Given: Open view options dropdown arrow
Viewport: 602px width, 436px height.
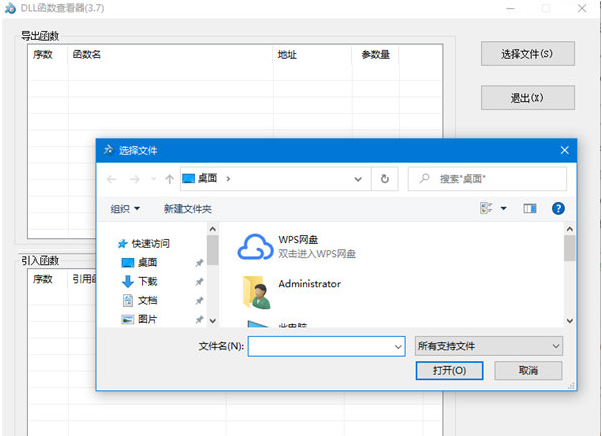Looking at the screenshot, I should tap(504, 208).
